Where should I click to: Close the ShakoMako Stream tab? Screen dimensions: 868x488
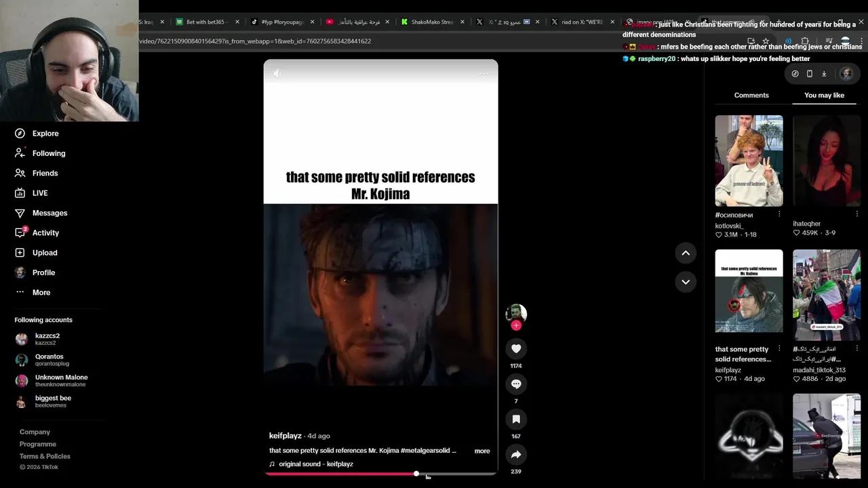[x=462, y=22]
